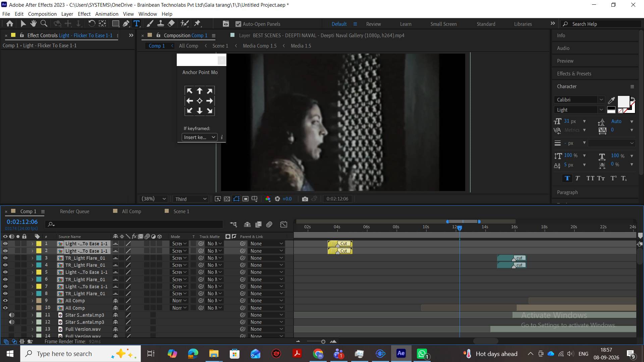The width and height of the screenshot is (644, 362).
Task: Toggle the Auto-Open Panels checkbox
Action: point(238,24)
